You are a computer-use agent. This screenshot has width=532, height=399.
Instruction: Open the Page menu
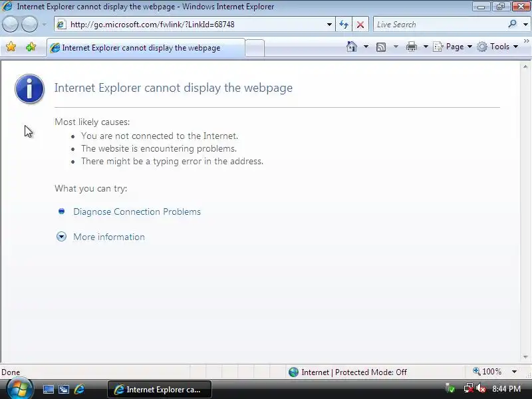point(453,47)
